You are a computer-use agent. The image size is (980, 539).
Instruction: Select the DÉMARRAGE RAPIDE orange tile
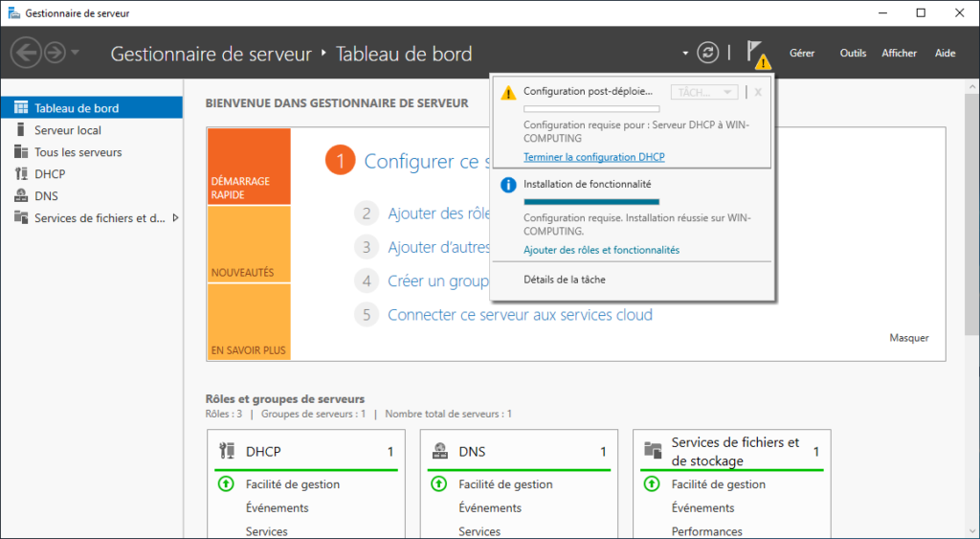coord(248,167)
